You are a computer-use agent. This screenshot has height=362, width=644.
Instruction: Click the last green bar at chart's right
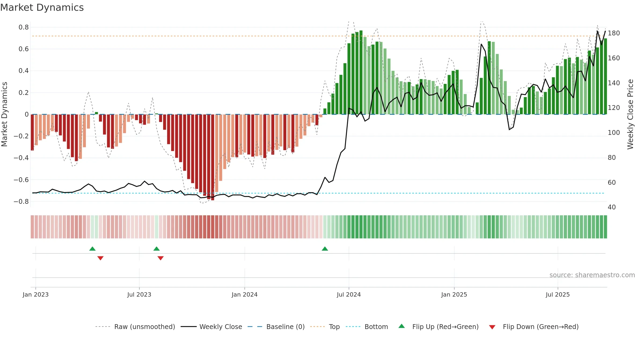click(x=605, y=76)
